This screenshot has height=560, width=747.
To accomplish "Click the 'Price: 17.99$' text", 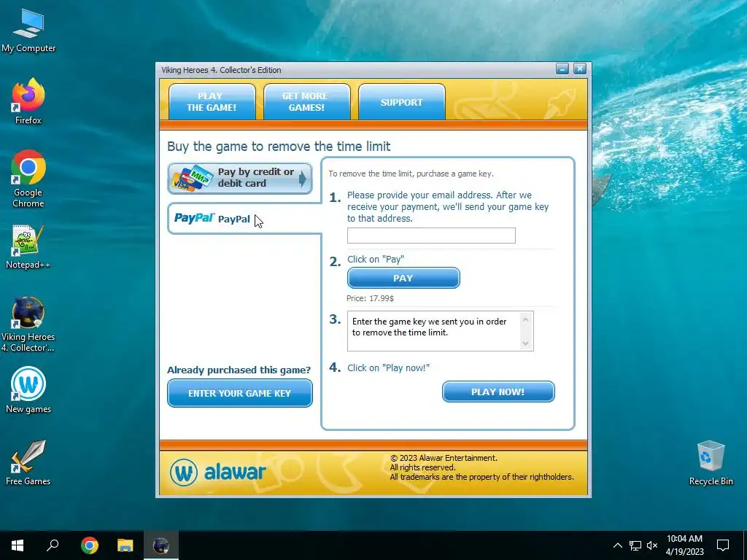I will point(370,298).
